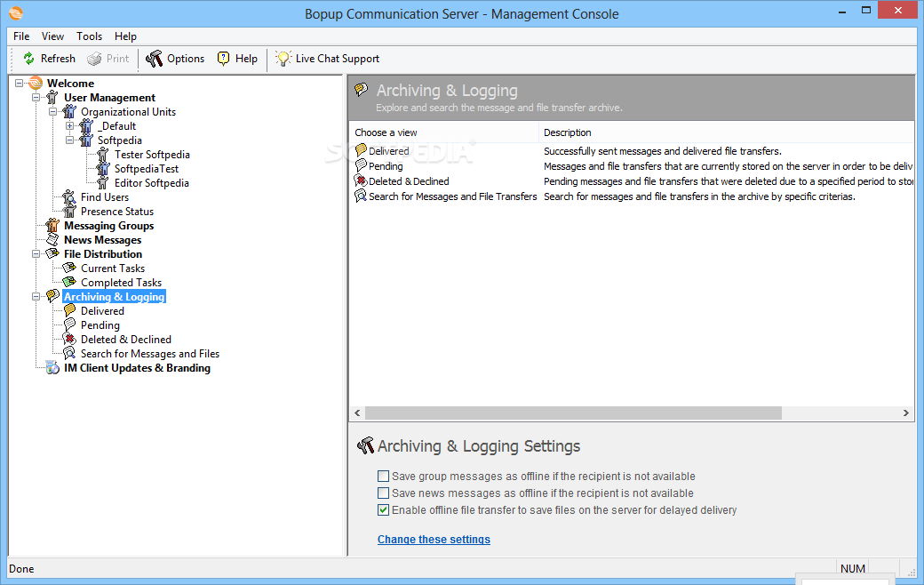Click the IM Client Updates & Branding icon

tap(52, 367)
